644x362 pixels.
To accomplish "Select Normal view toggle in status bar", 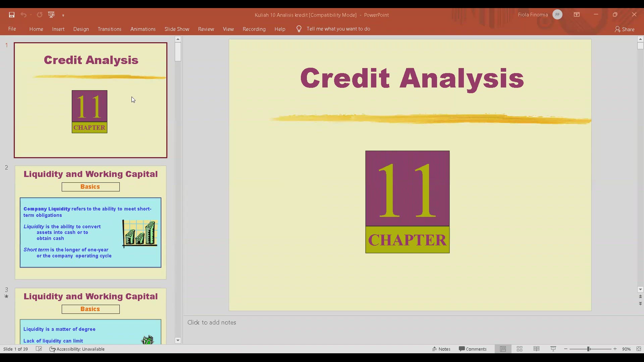I will 503,349.
